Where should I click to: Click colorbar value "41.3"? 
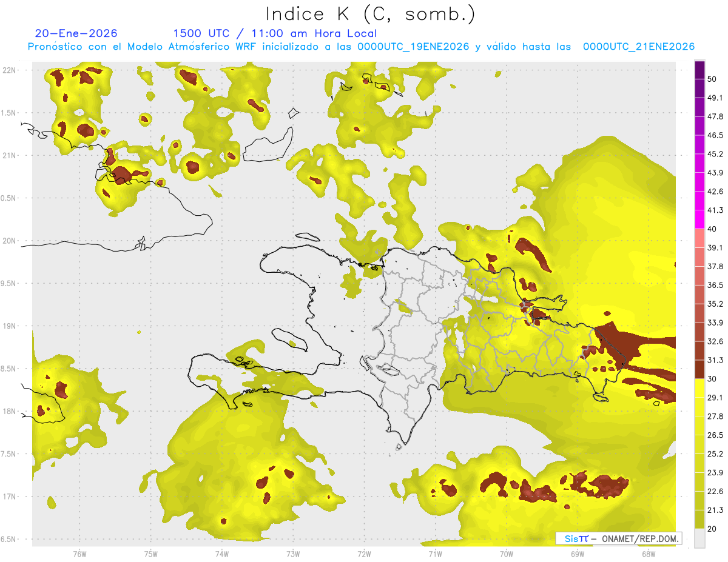point(715,210)
